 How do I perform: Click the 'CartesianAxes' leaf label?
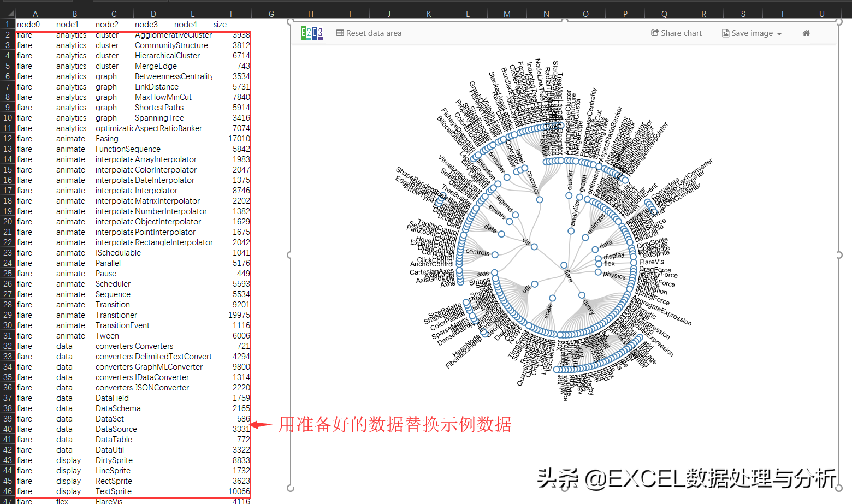431,272
